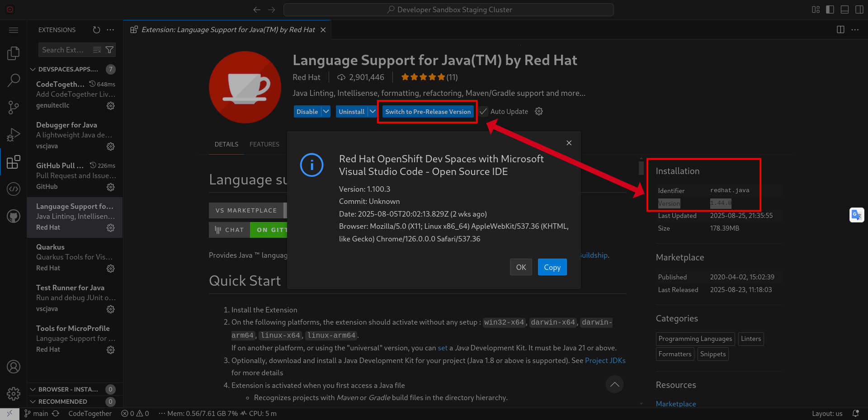Open the Search view in activity bar
868x420 pixels.
coord(14,80)
